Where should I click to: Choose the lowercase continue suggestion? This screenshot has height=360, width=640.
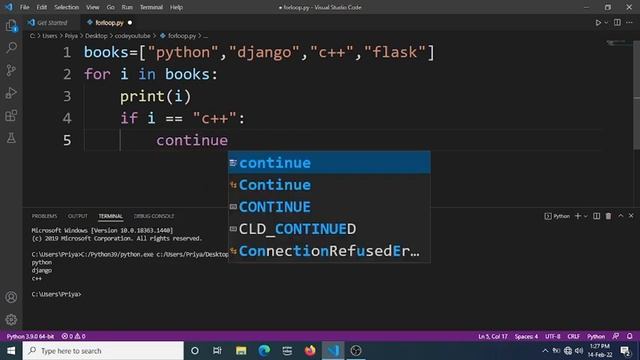(329, 163)
